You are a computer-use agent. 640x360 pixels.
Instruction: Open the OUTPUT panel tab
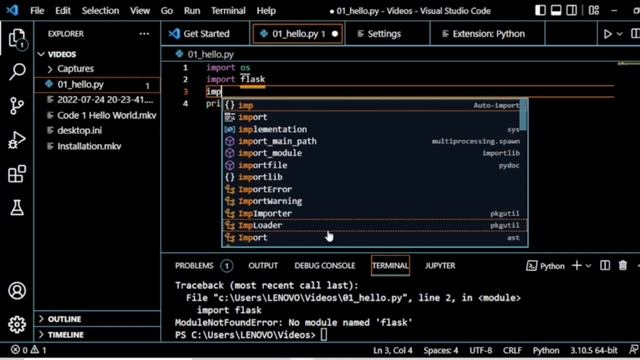263,266
